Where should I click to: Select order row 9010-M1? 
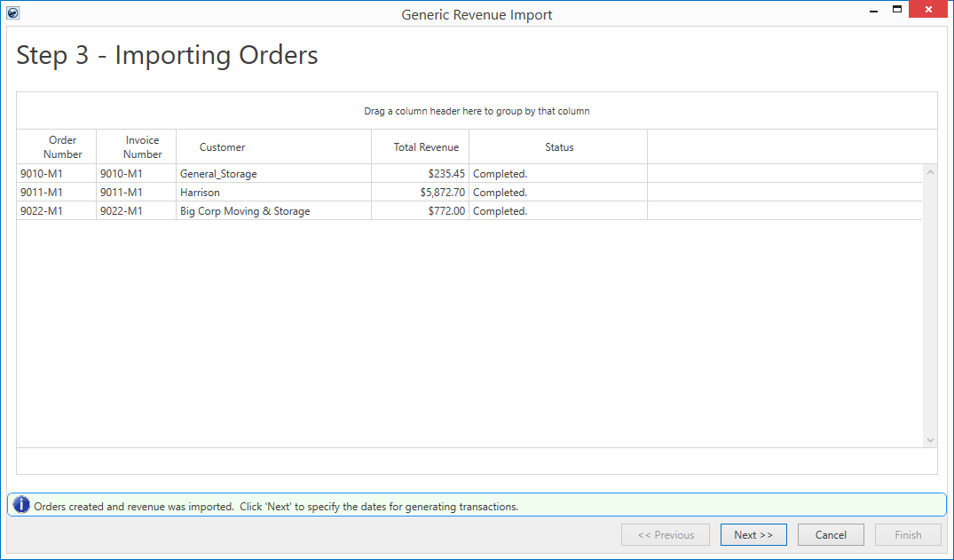click(41, 174)
